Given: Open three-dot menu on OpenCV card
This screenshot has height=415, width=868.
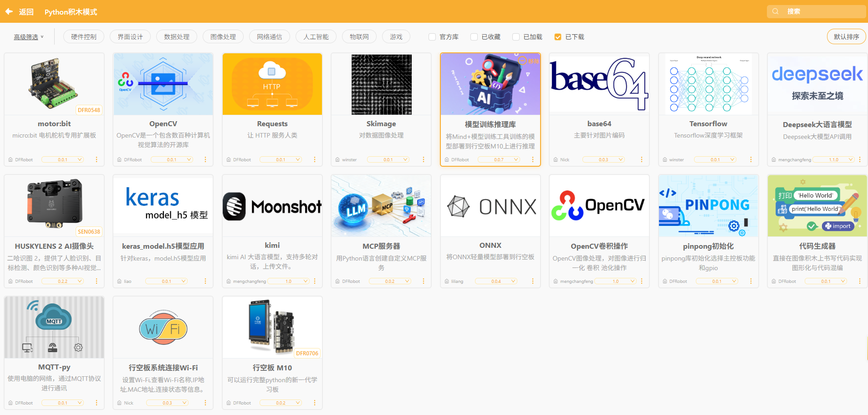Looking at the screenshot, I should (205, 159).
